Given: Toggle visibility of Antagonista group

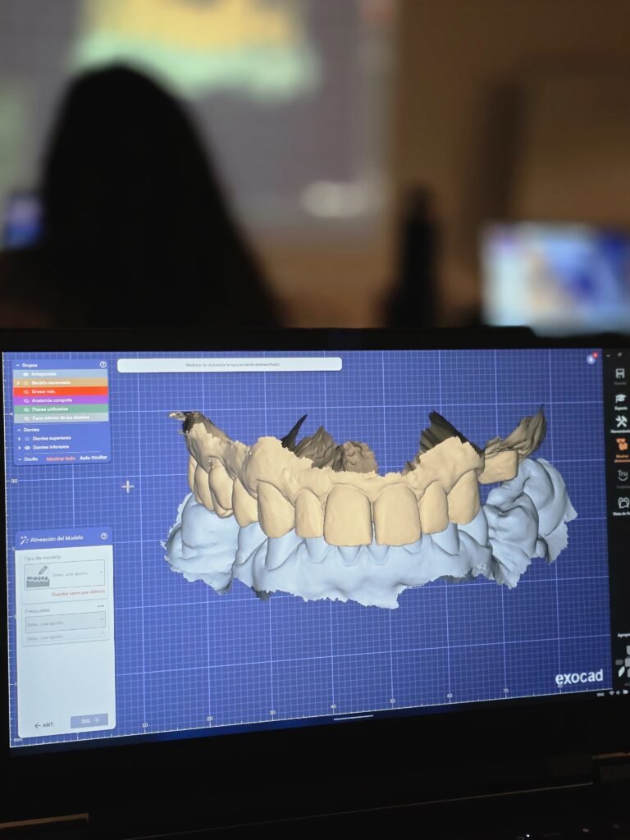Looking at the screenshot, I should click(25, 373).
